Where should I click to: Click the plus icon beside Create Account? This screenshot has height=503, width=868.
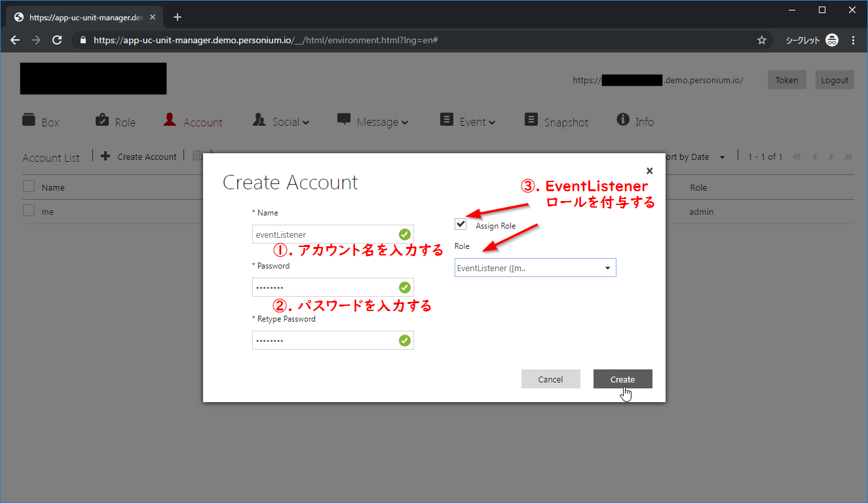point(105,156)
